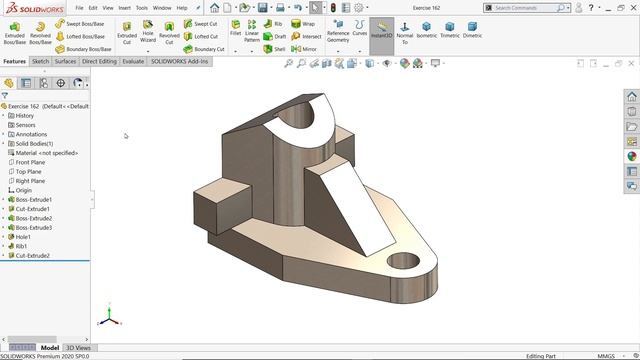This screenshot has width=640, height=360.
Task: Switch to the Surfaces tab
Action: point(65,61)
